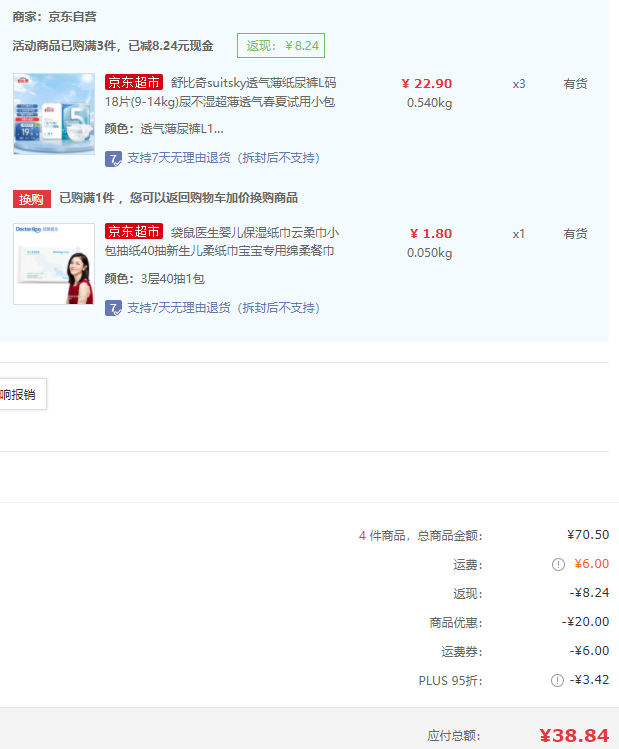Select the 商品优惠 -¥20.00 value
This screenshot has height=749, width=619.
(586, 622)
